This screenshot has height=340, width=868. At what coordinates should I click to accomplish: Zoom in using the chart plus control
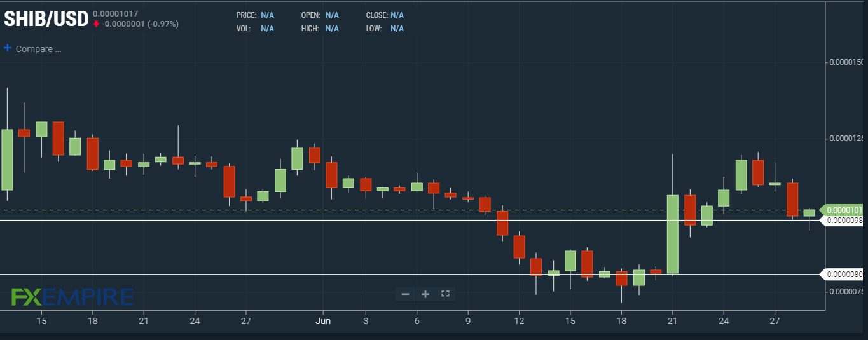tap(425, 294)
